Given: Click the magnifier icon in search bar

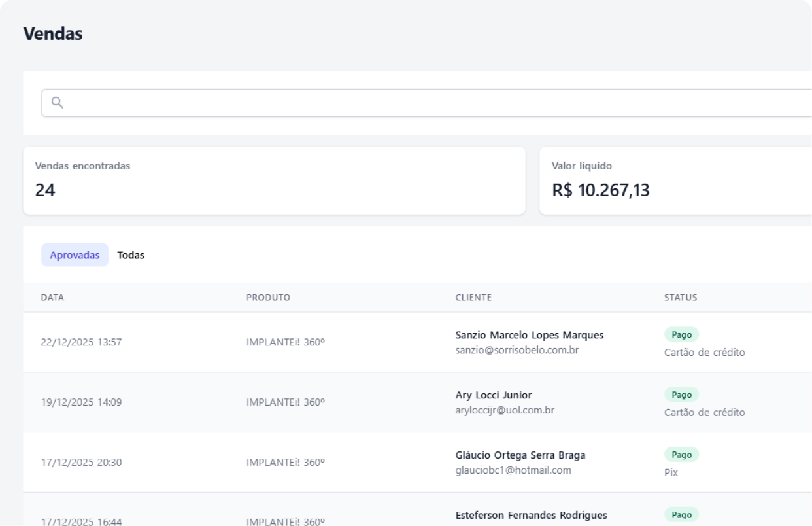Looking at the screenshot, I should point(58,103).
